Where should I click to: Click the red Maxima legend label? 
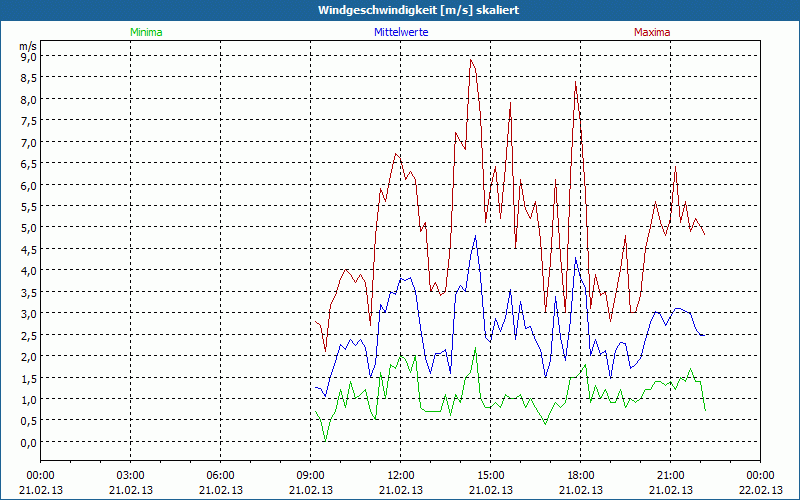652,32
